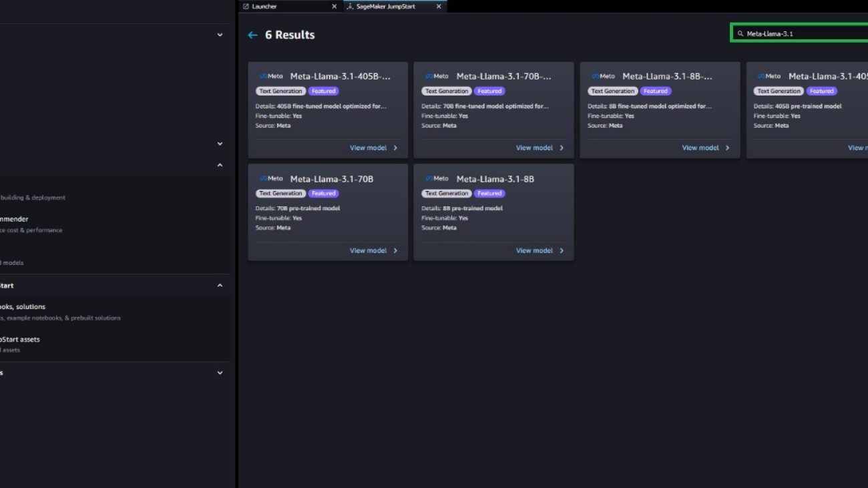The width and height of the screenshot is (868, 488).
Task: Open View model link for 405B fine-tuned model
Action: click(368, 148)
